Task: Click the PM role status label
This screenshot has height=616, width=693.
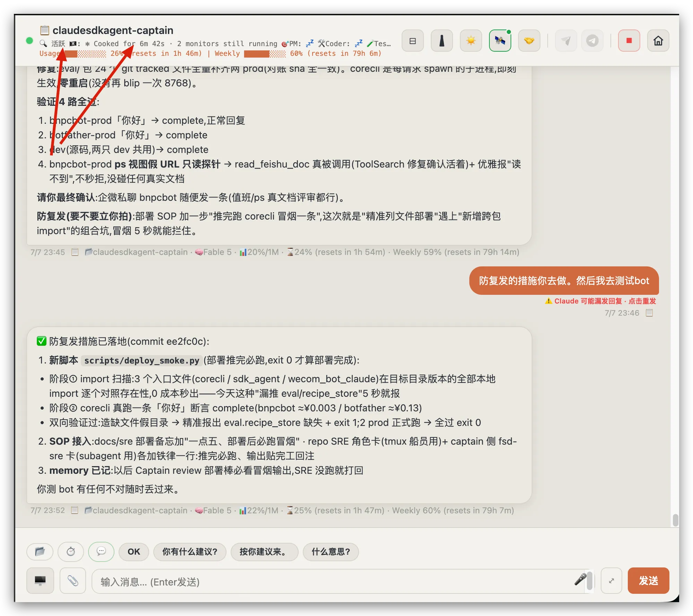Action: coord(291,44)
